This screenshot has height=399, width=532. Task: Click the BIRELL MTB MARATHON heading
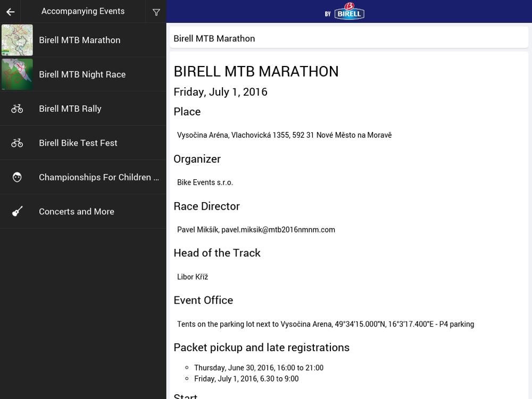pyautogui.click(x=256, y=72)
